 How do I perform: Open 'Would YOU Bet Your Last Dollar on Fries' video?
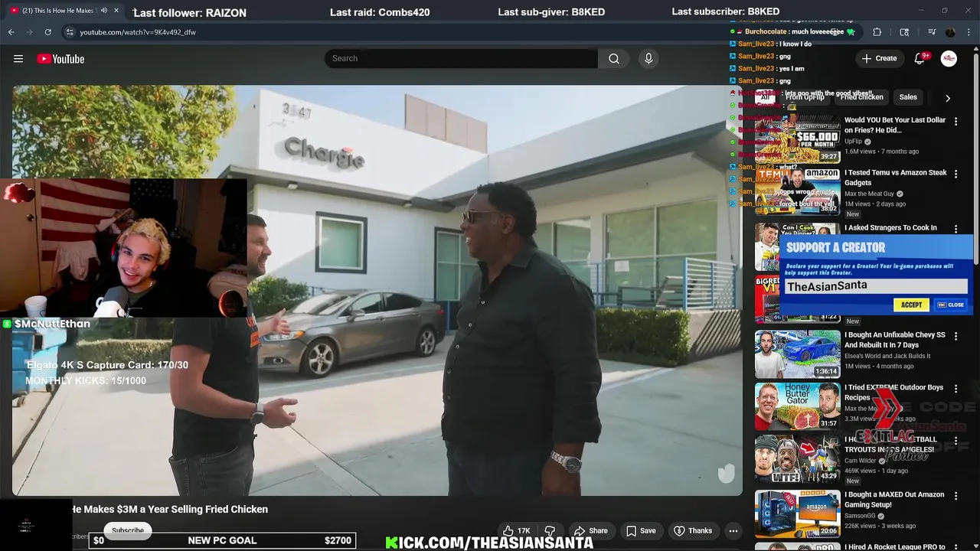[895, 125]
